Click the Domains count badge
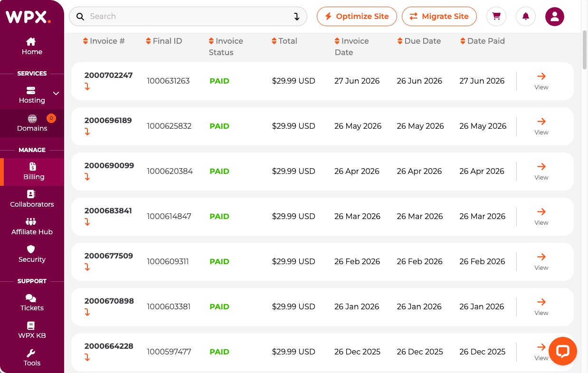 51,118
